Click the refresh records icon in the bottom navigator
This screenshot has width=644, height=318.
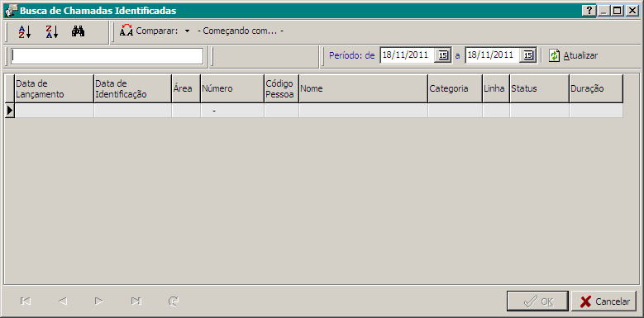[174, 301]
